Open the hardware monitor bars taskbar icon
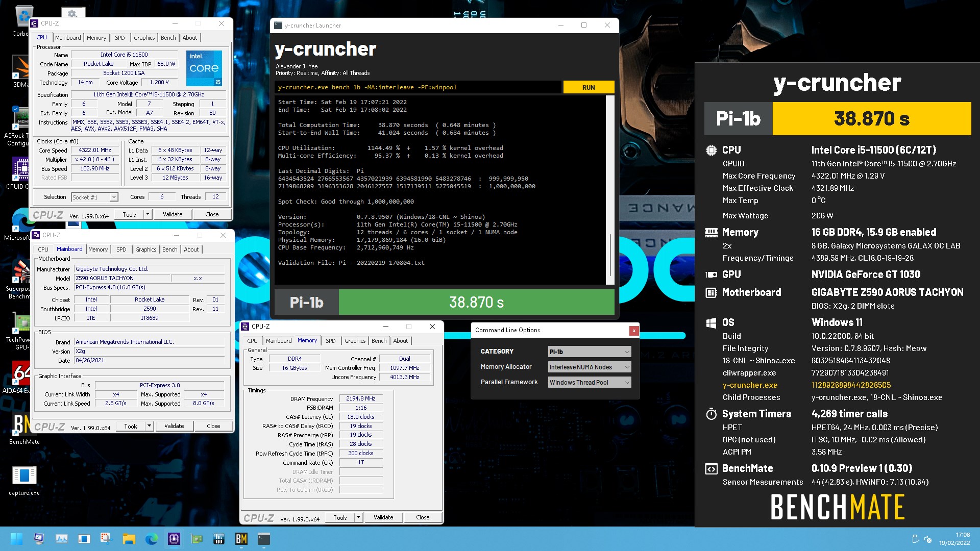This screenshot has height=551, width=980. (219, 539)
